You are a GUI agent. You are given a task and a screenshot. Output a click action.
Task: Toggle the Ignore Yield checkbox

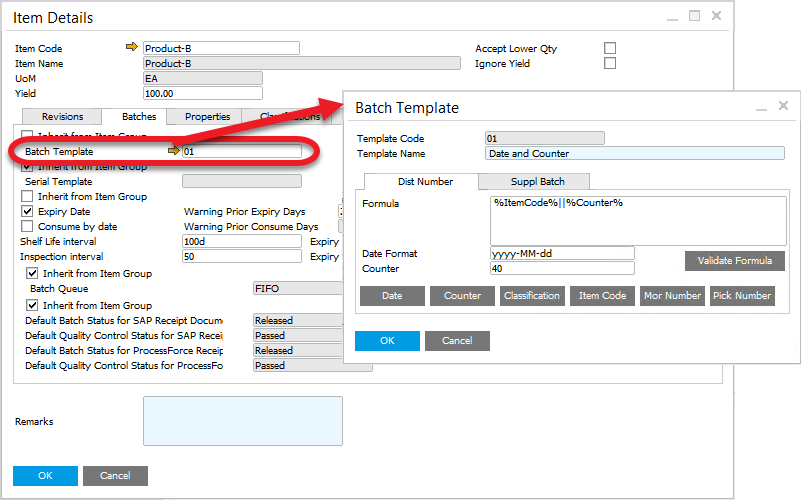(610, 63)
